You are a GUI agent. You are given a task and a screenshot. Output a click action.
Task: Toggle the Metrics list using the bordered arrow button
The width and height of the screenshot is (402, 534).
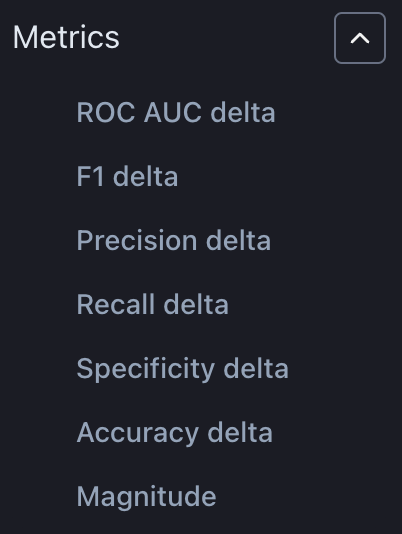click(360, 38)
